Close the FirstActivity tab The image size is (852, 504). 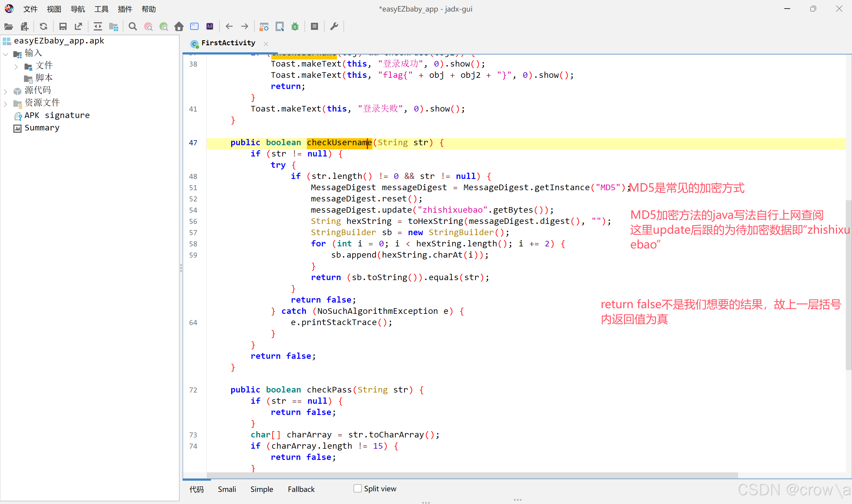266,44
